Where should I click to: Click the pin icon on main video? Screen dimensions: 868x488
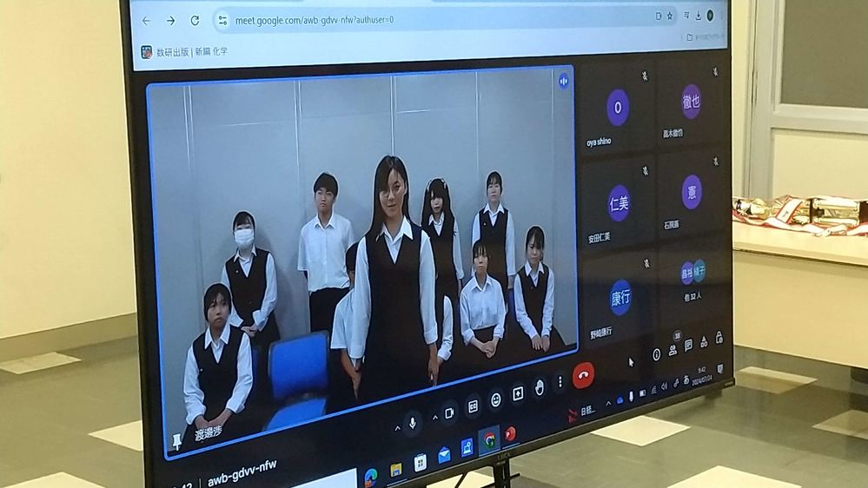coord(177,441)
